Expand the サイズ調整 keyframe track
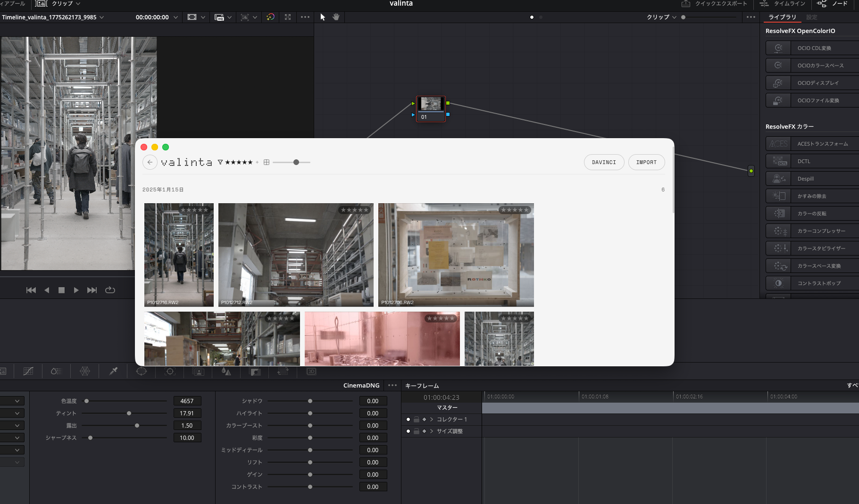Viewport: 859px width, 504px height. (432, 430)
